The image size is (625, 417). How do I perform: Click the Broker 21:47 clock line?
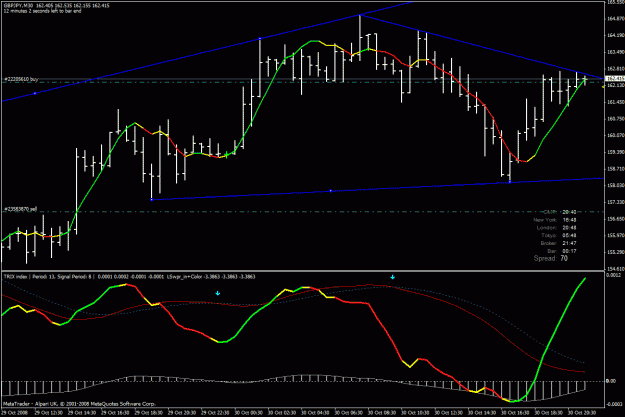pos(558,243)
